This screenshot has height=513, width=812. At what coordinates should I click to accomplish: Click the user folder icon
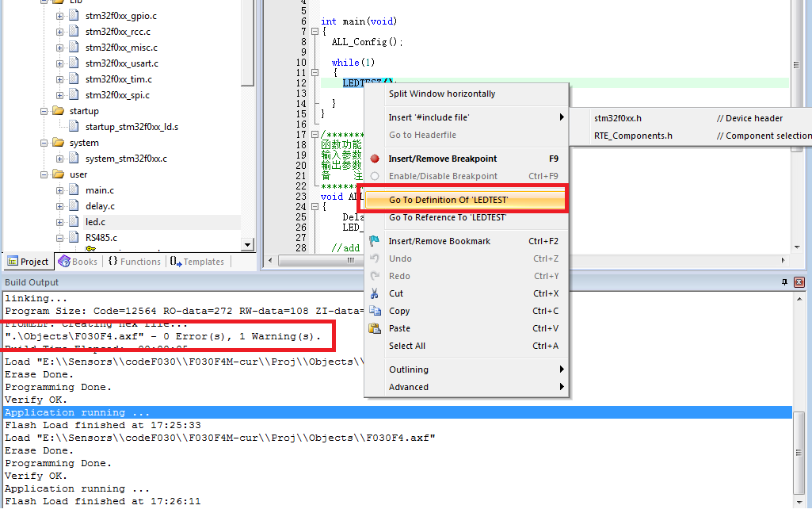click(59, 174)
